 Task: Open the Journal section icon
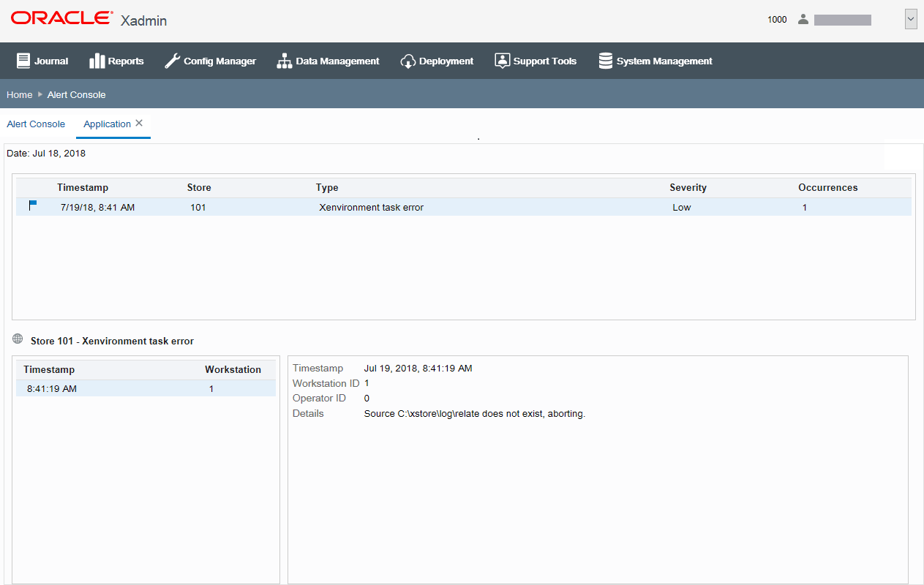tap(23, 61)
